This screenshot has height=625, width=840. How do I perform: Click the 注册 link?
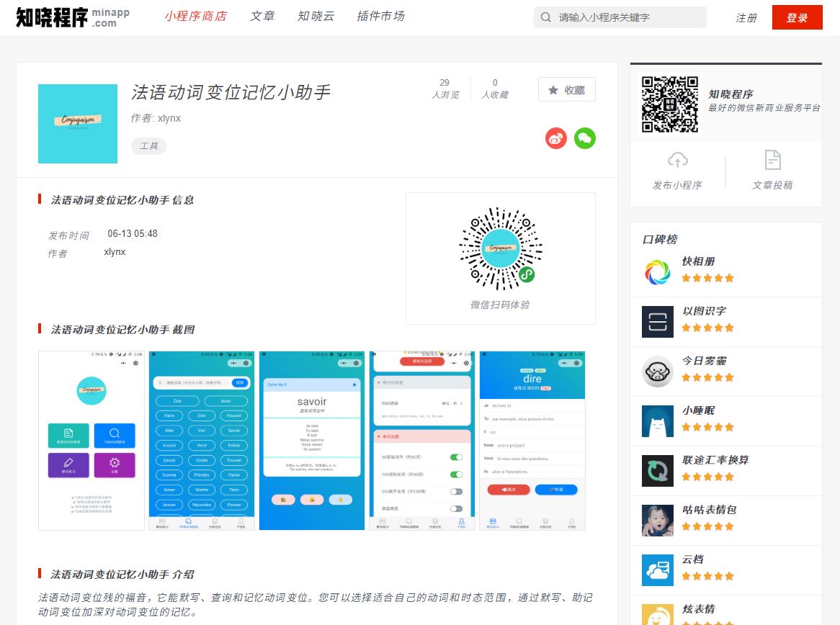coord(746,18)
